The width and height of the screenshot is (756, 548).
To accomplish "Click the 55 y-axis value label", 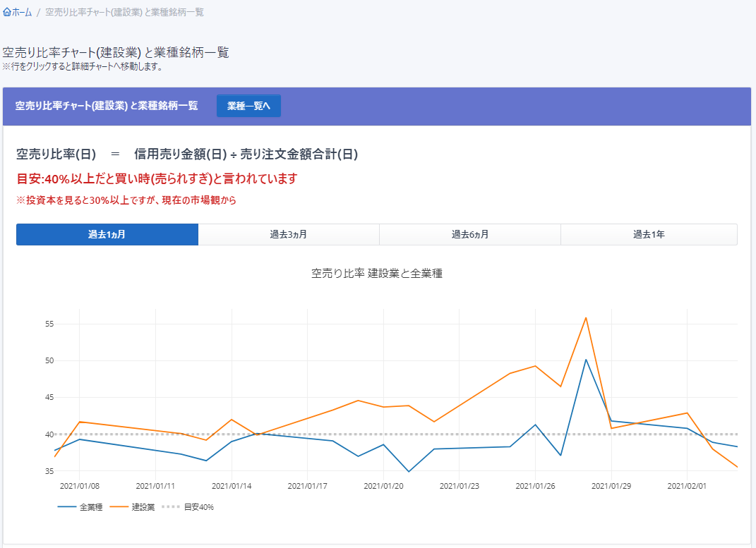I will [x=49, y=324].
